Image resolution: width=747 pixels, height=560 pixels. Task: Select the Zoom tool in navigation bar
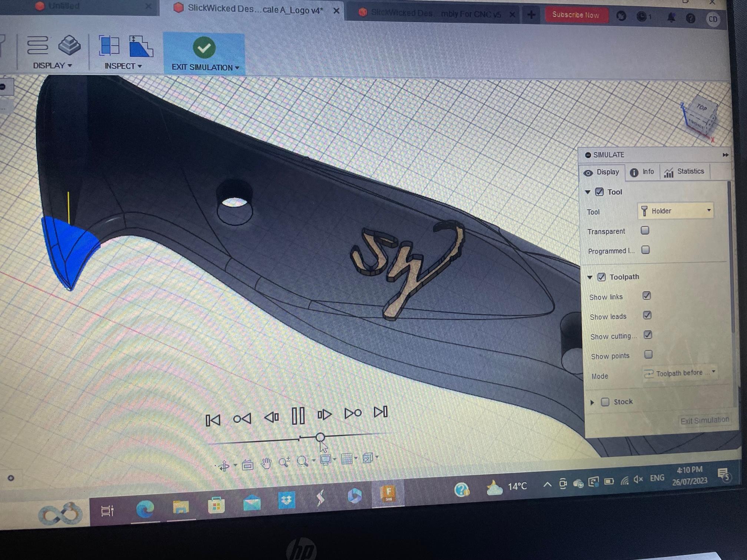point(284,462)
